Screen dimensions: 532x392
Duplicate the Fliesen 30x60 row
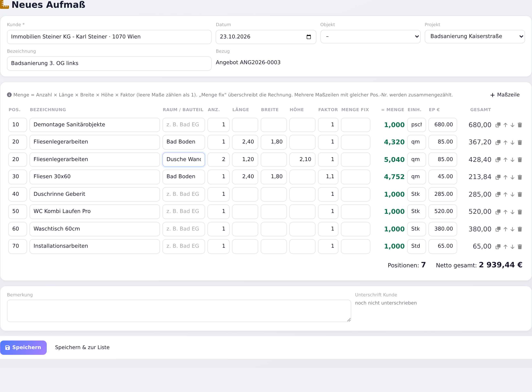point(498,177)
